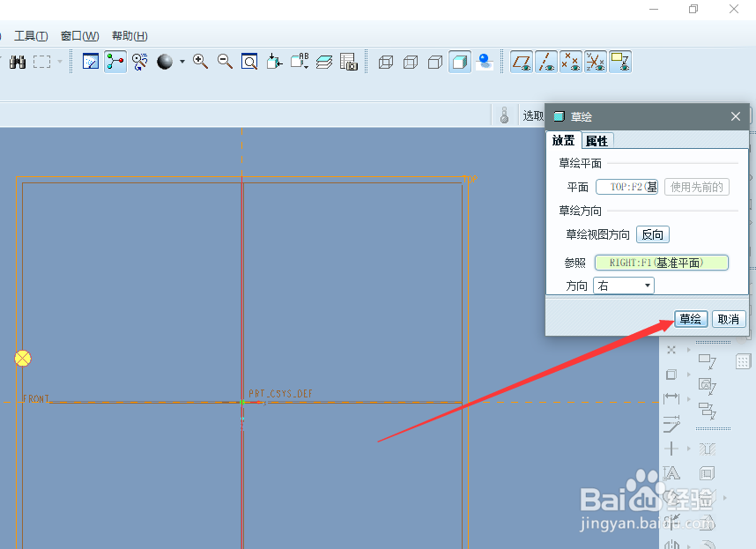Click the 使用先前的 button
Screen dimensions: 756x549
pos(697,187)
